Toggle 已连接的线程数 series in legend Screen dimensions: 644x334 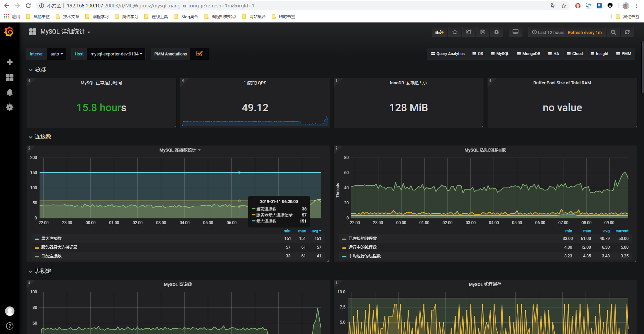[363, 239]
